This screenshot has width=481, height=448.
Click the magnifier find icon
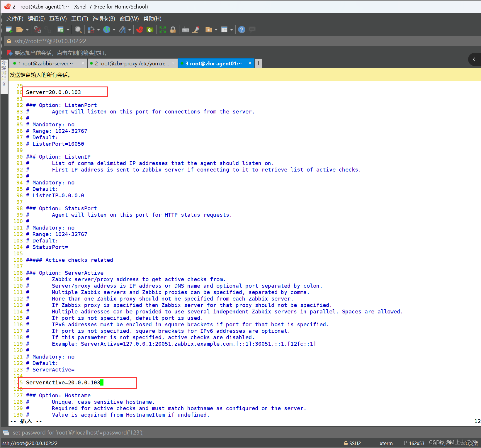(x=78, y=30)
